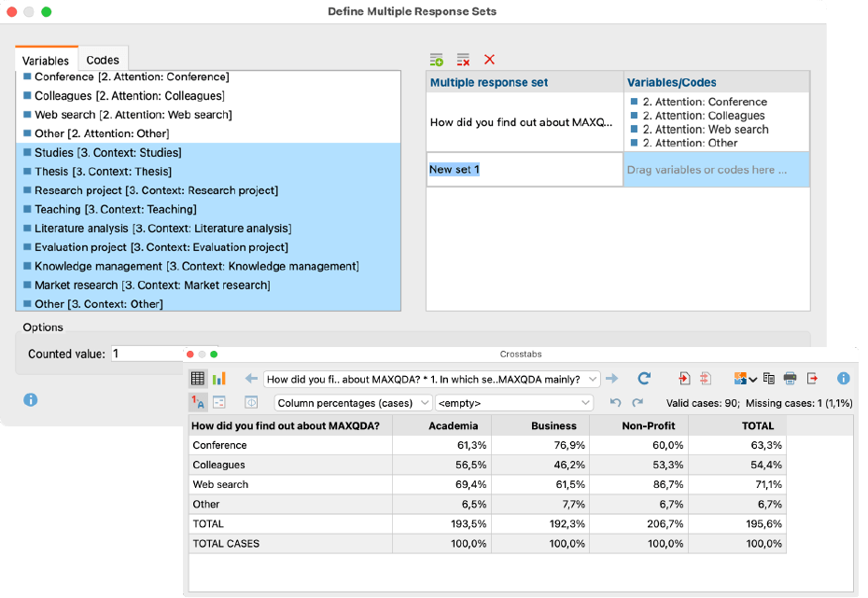The height and width of the screenshot is (598, 868).
Task: Open the orange-blue puzzle icon menu
Action: (745, 379)
